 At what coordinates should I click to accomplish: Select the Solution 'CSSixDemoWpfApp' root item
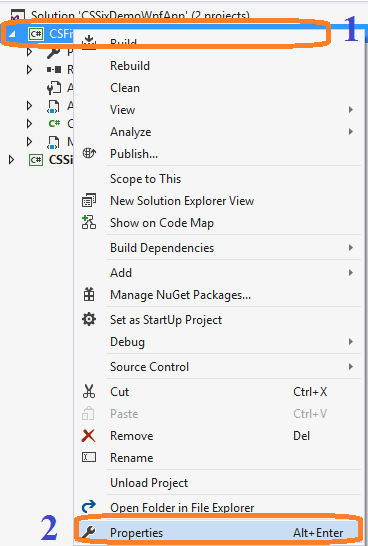click(139, 15)
